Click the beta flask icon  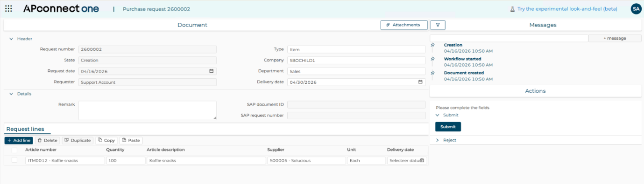tap(512, 9)
